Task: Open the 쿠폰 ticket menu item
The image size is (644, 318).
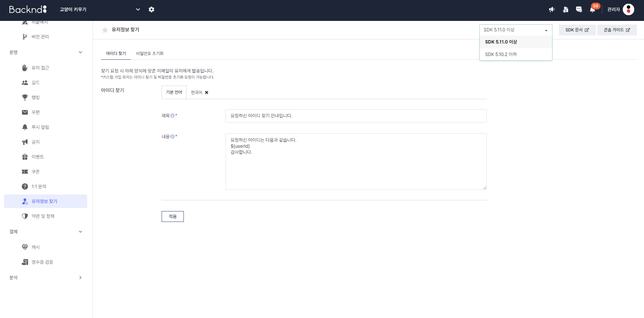Action: click(36, 172)
